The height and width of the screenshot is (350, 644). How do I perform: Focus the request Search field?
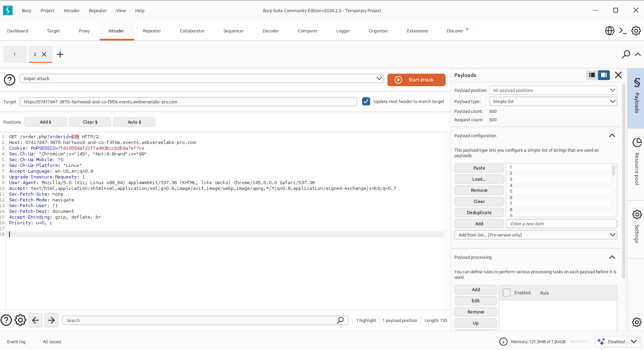click(x=205, y=320)
